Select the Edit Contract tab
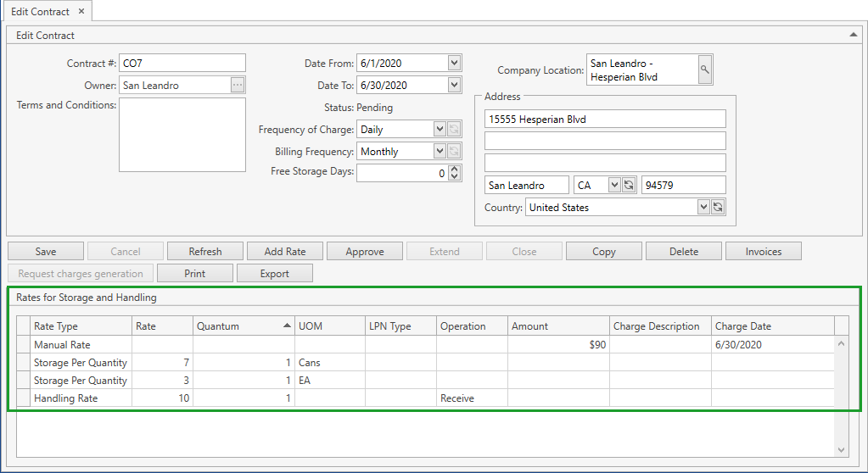 (40, 12)
